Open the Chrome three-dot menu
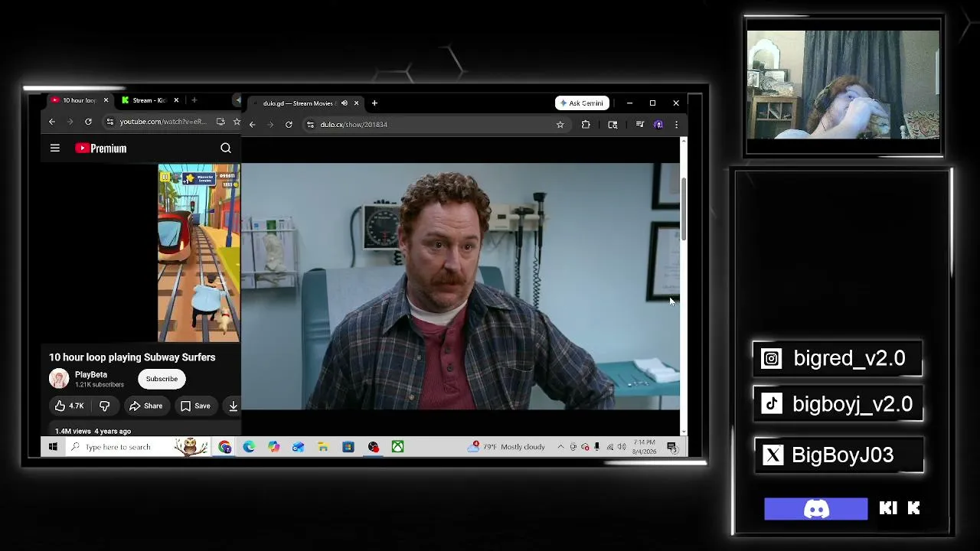The image size is (980, 551). click(x=676, y=125)
